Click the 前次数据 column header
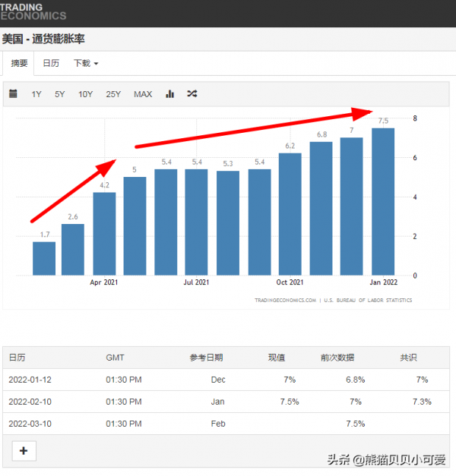 click(337, 358)
